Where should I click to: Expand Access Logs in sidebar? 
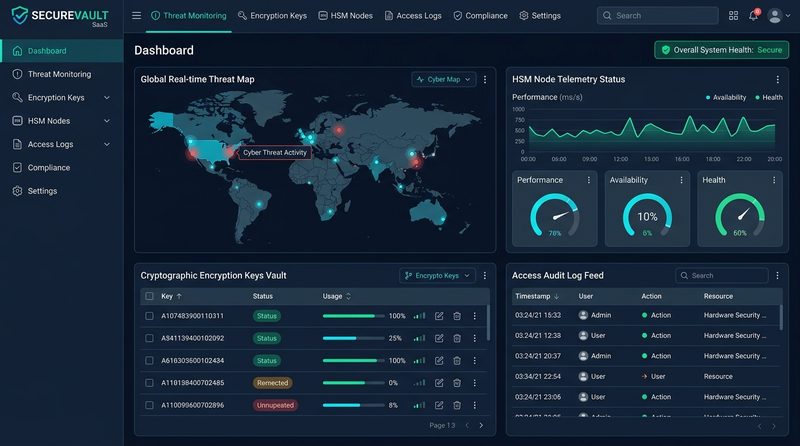click(107, 144)
